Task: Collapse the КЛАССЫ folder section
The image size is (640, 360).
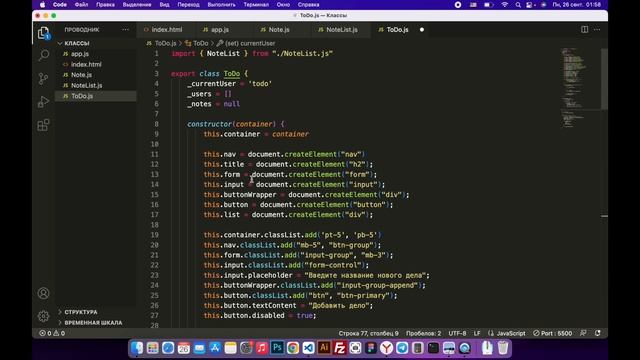Action: point(76,43)
